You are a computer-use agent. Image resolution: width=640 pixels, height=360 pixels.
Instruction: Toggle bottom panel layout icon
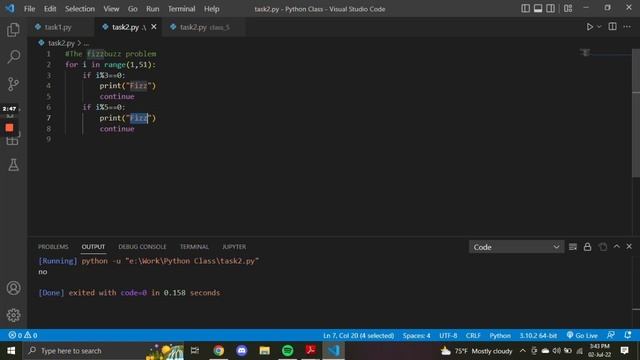(x=538, y=9)
